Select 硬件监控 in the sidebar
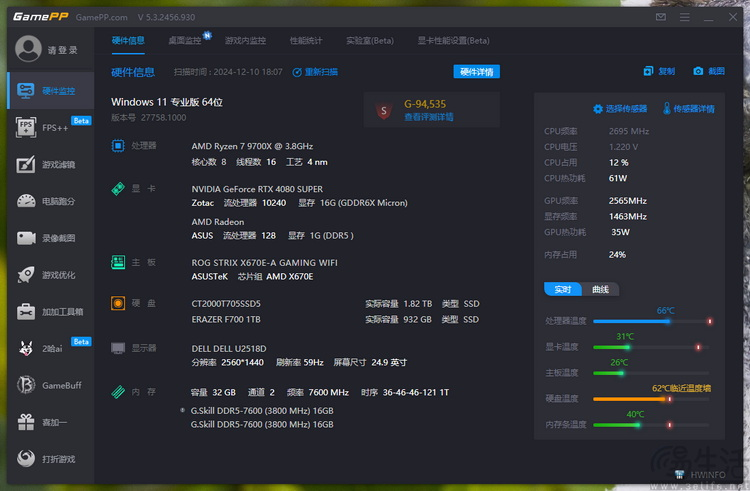This screenshot has height=491, width=750. (51, 90)
